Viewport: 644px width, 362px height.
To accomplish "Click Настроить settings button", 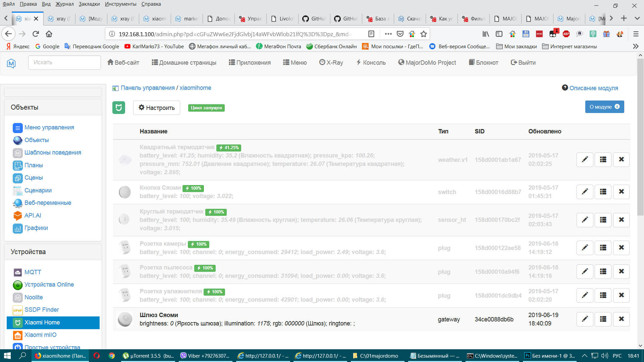I will pyautogui.click(x=157, y=108).
